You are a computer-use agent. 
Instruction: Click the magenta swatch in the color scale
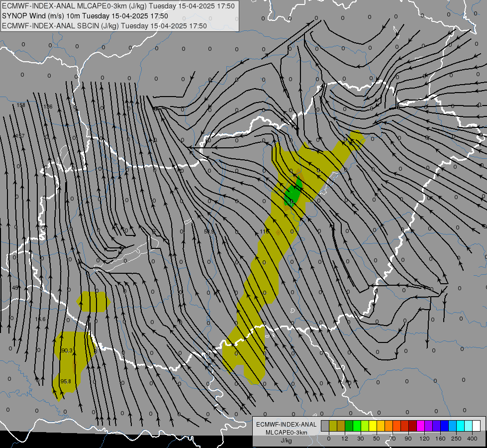point(421,426)
